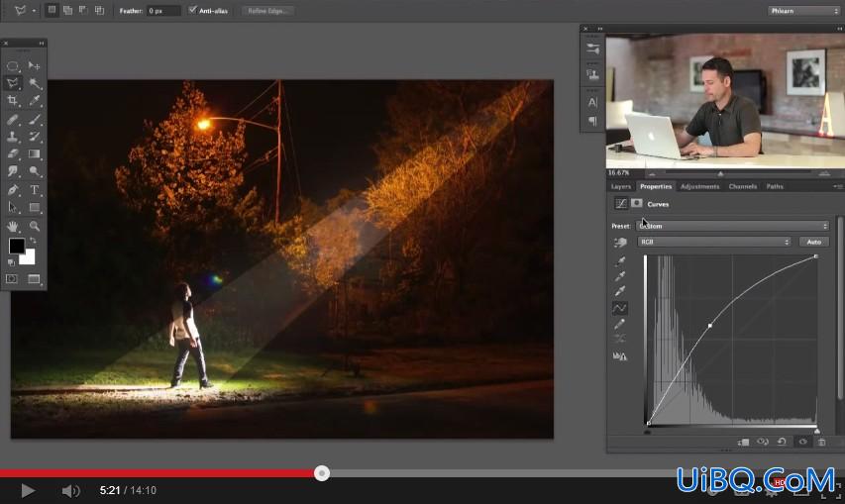The image size is (845, 504).
Task: Click the clipping warning histogram icon
Action: tap(620, 355)
